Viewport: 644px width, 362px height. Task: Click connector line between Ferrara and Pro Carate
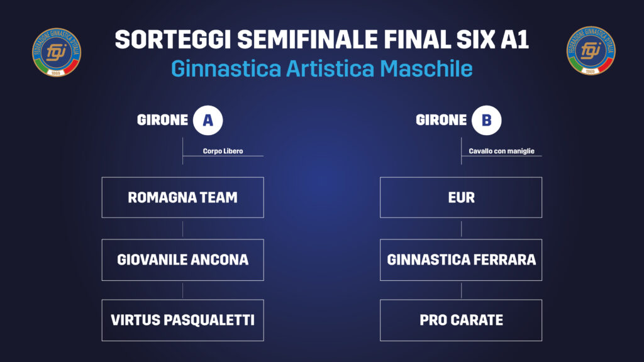[x=461, y=290]
